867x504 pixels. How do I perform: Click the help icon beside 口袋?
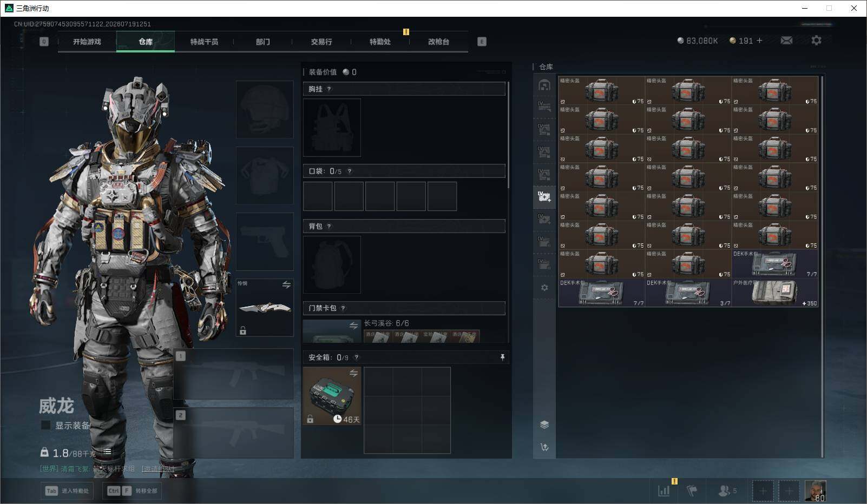[350, 171]
